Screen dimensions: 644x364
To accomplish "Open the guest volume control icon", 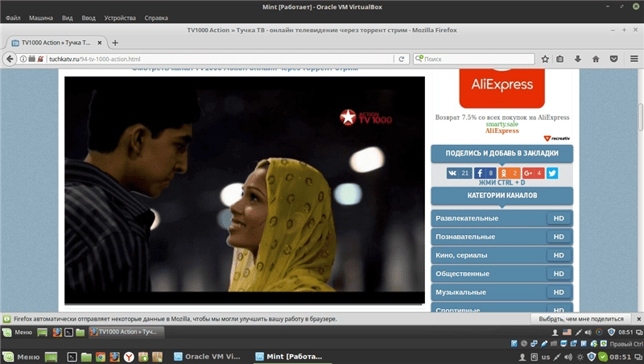I will (588, 332).
